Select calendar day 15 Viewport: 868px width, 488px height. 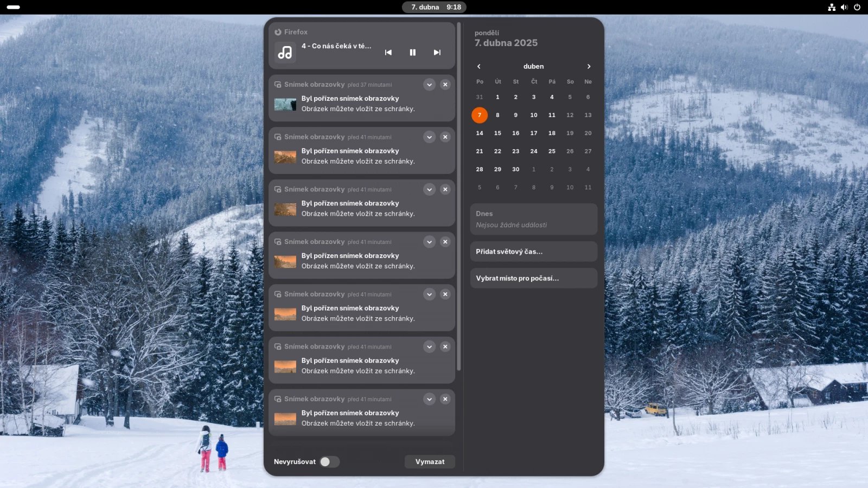click(x=497, y=133)
